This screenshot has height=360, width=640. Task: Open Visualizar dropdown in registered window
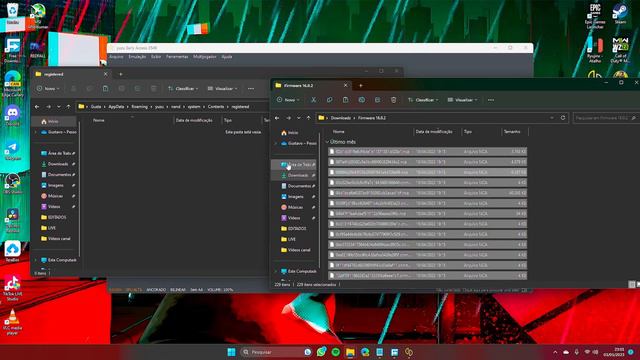click(x=222, y=89)
